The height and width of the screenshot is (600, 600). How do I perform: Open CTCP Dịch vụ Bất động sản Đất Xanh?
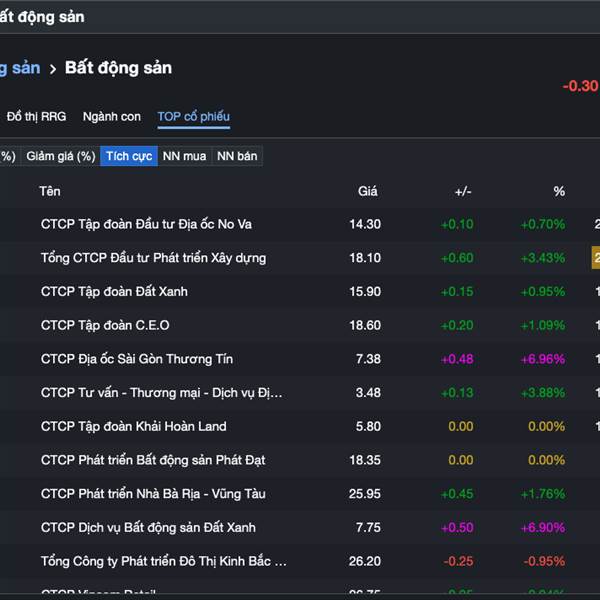coord(148,527)
